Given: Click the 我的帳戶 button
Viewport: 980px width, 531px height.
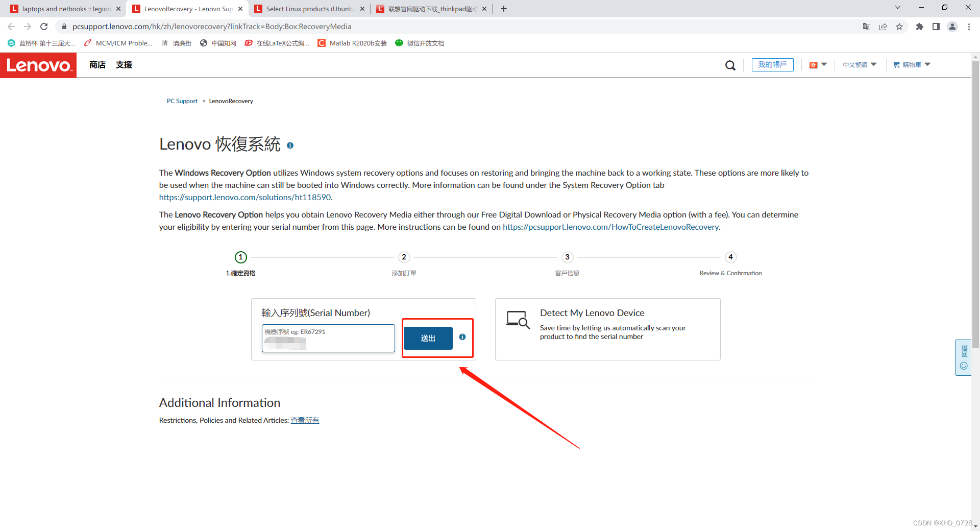Looking at the screenshot, I should click(x=772, y=65).
